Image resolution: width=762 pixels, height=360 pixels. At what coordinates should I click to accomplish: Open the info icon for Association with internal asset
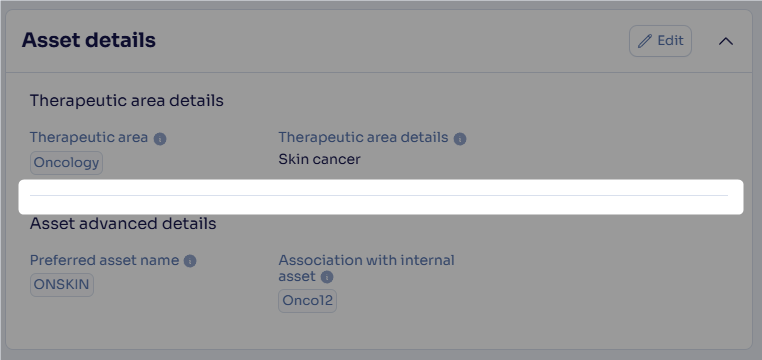click(x=327, y=277)
